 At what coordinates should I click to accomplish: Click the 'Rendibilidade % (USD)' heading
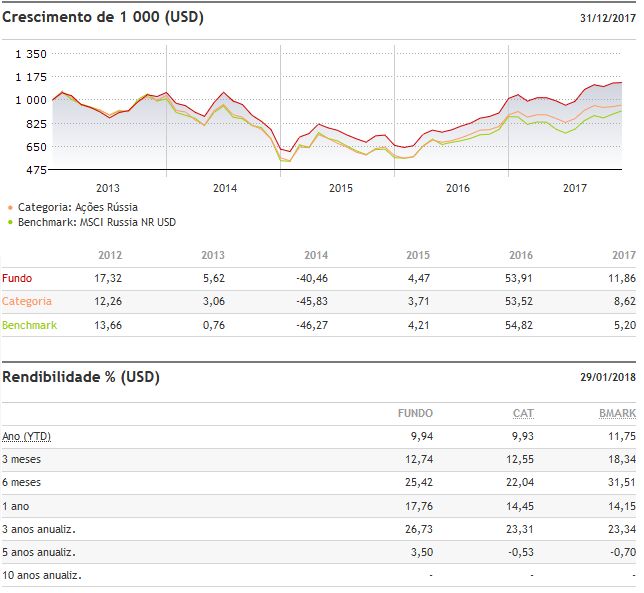coord(81,377)
